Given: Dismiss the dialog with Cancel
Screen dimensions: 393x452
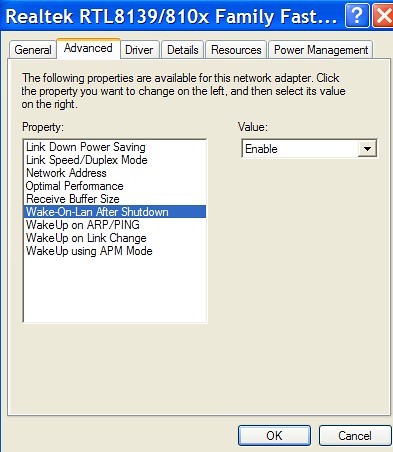Looking at the screenshot, I should pyautogui.click(x=355, y=435).
